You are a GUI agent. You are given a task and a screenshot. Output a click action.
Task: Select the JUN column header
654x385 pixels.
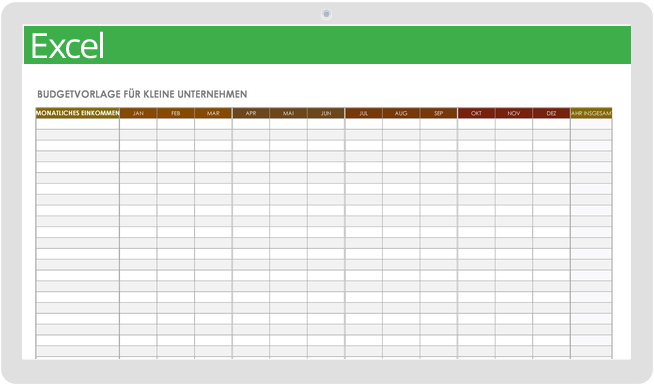coord(326,113)
